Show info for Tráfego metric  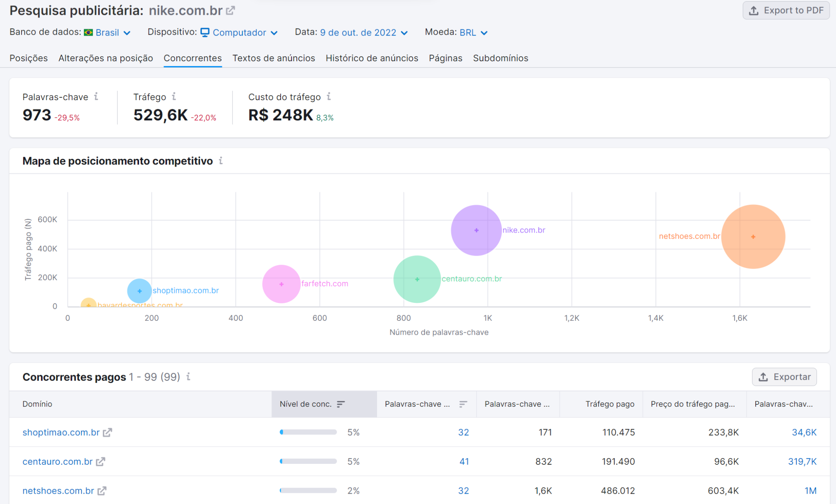pos(174,96)
